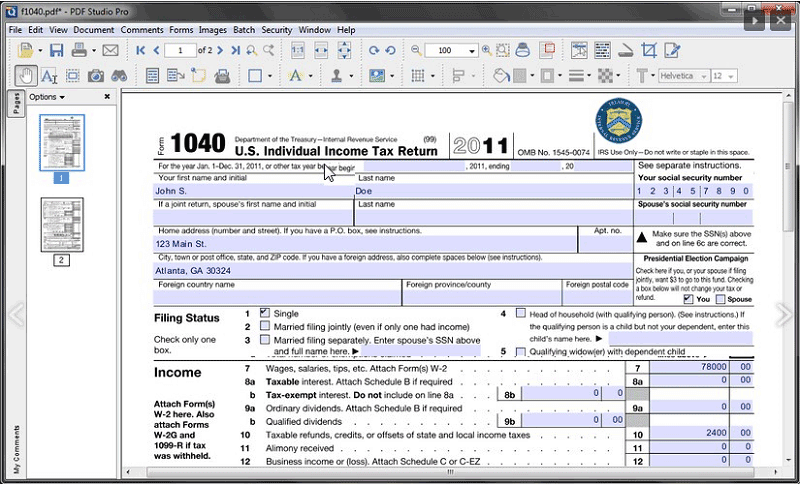Open the font size 12 dropdown

pos(731,76)
